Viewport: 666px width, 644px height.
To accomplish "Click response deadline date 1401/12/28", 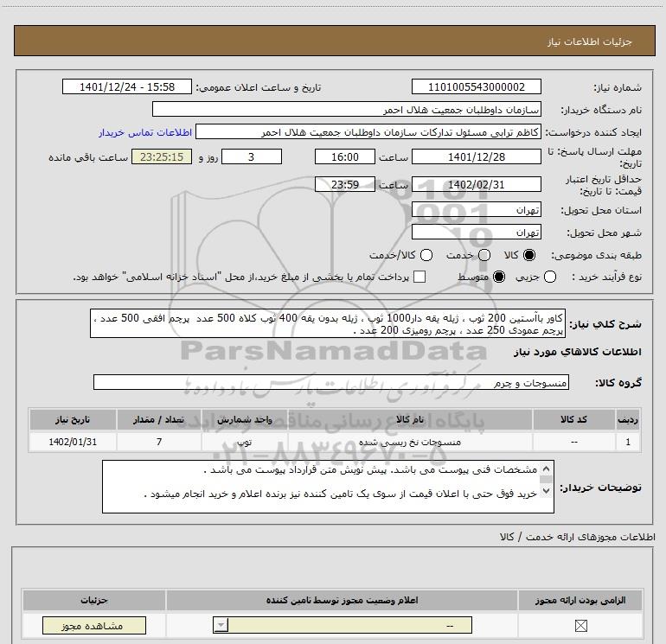I will pyautogui.click(x=476, y=156).
